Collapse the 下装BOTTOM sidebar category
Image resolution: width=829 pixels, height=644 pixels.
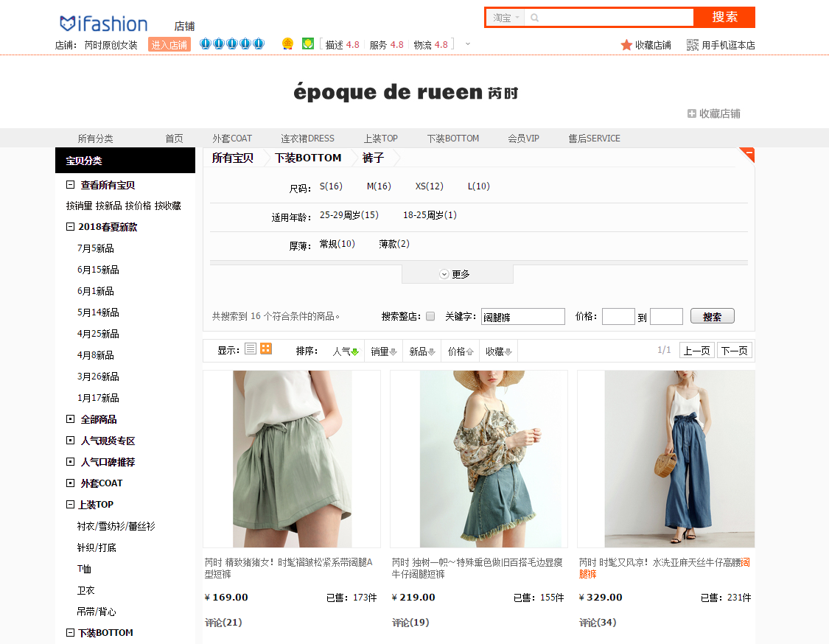(70, 632)
